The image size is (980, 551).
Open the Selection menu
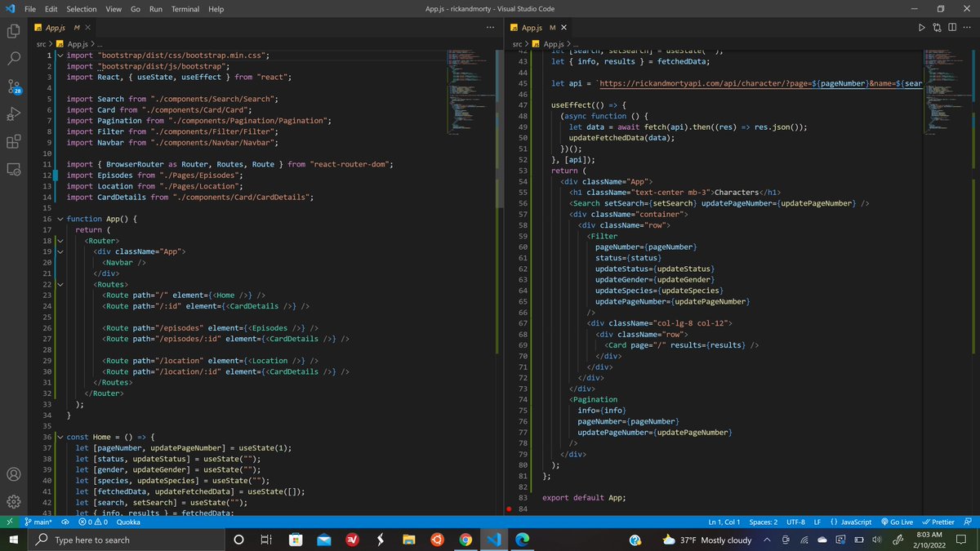(x=82, y=8)
